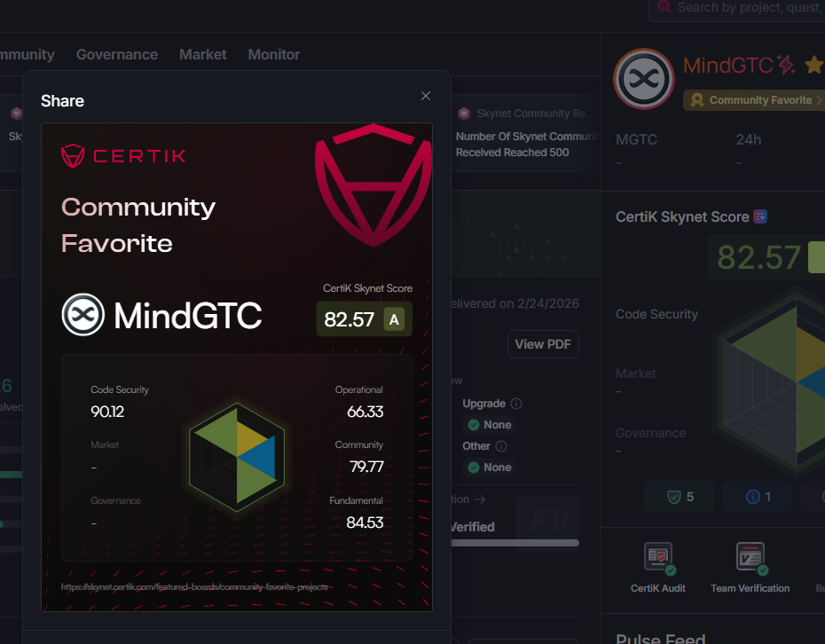Open the Monitor tab
825x644 pixels.
[273, 55]
